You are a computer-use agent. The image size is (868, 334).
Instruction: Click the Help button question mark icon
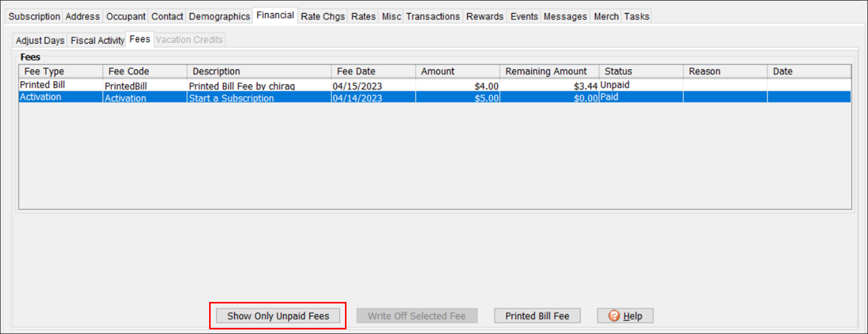[614, 316]
